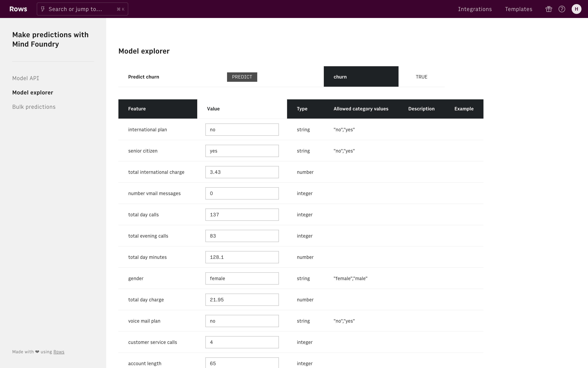Click the Value column header
Viewport: 588px width, 368px height.
242,109
